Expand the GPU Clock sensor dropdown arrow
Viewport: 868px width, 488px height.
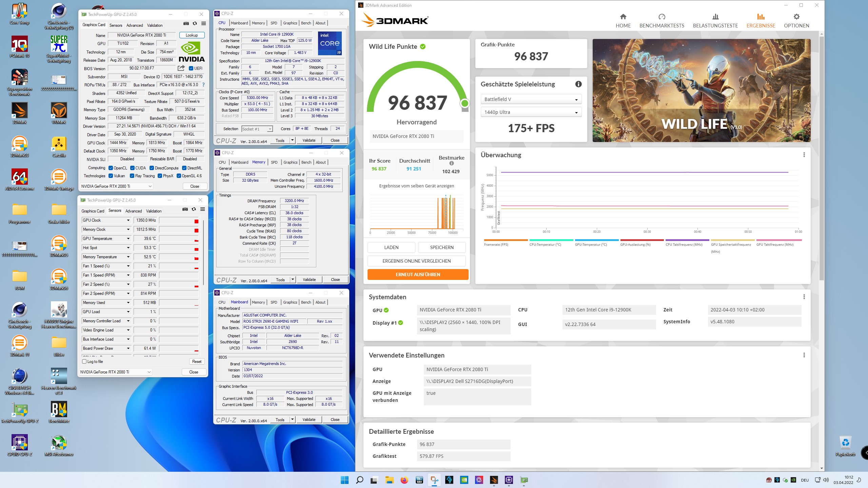click(x=128, y=220)
